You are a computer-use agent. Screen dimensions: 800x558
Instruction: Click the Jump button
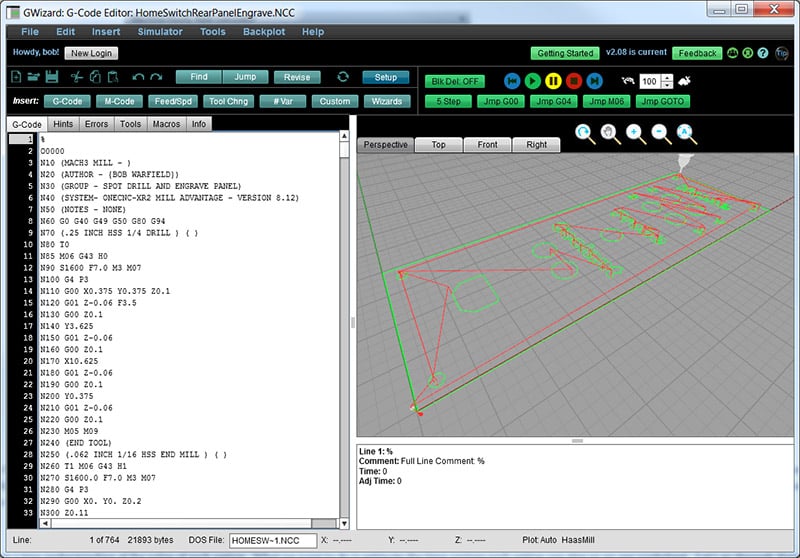(x=245, y=77)
